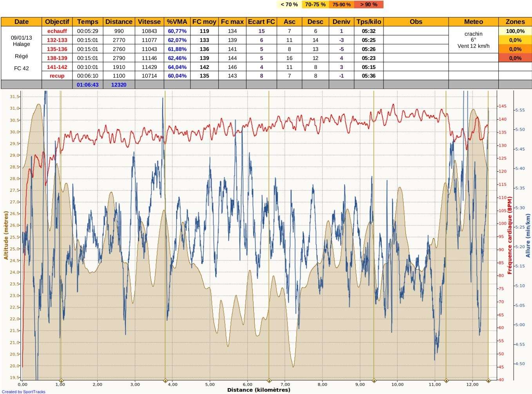
Task: Click the '62,07%' VMA cell
Action: pos(177,40)
